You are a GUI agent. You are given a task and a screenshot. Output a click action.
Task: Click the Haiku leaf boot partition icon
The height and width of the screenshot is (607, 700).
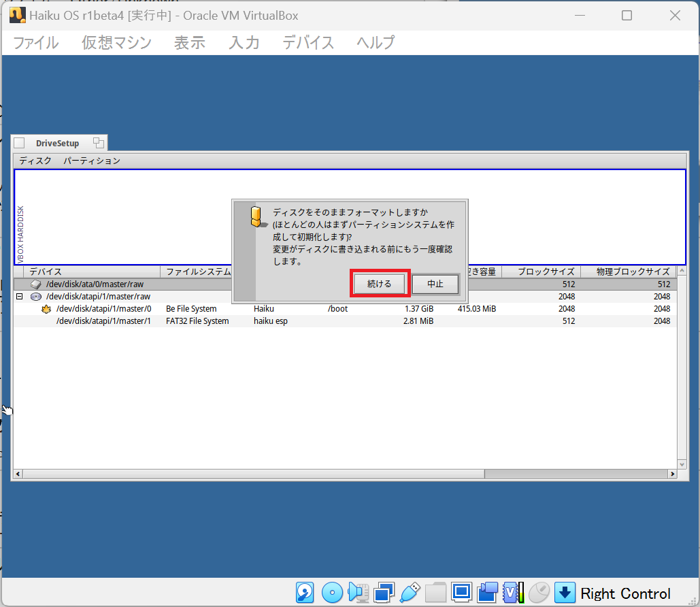click(x=46, y=309)
